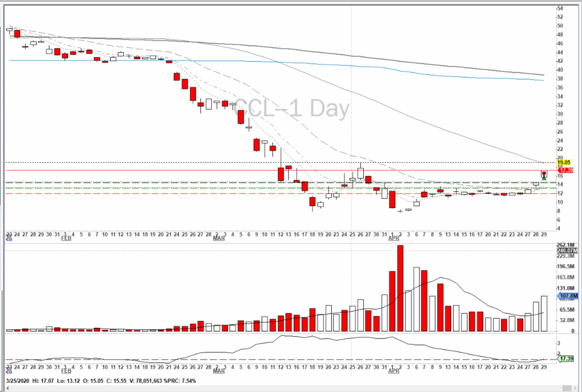Image resolution: width=582 pixels, height=392 pixels.
Task: Click the OHLC data readout in status bar
Action: click(x=105, y=381)
